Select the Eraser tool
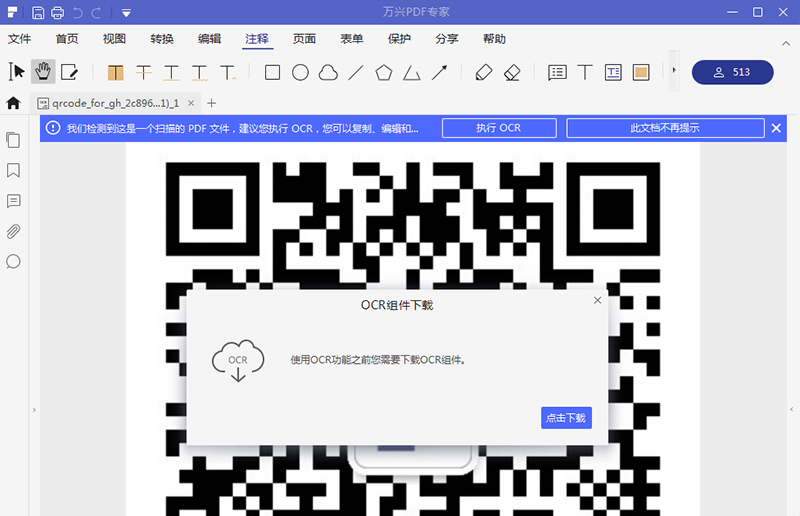 point(512,72)
